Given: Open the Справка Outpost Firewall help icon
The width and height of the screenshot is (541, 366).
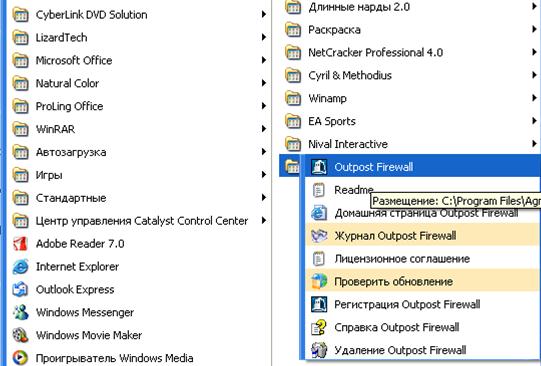Looking at the screenshot, I should [319, 327].
